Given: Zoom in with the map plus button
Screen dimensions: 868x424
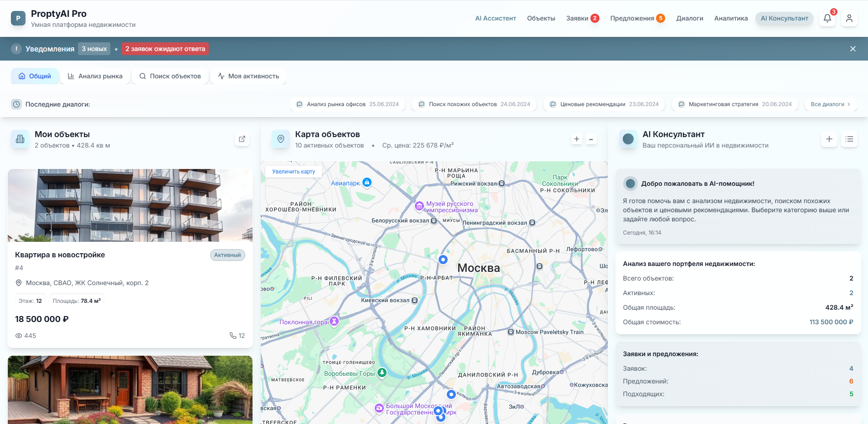Looking at the screenshot, I should (x=577, y=139).
